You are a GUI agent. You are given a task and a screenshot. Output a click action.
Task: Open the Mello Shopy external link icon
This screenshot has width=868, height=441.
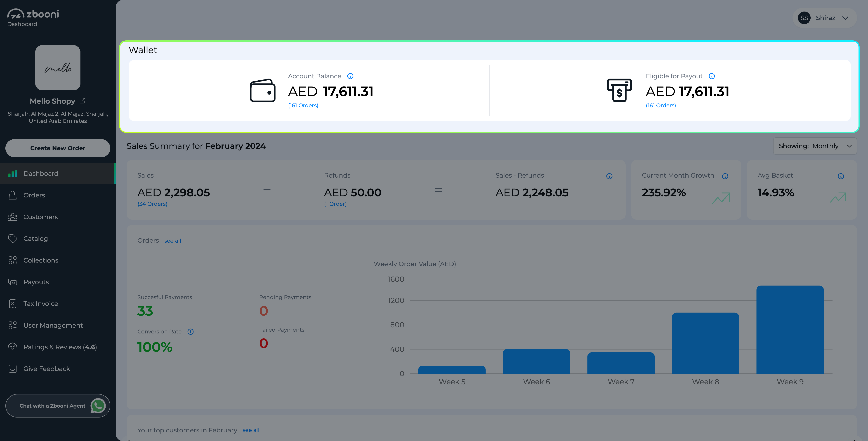pos(83,101)
